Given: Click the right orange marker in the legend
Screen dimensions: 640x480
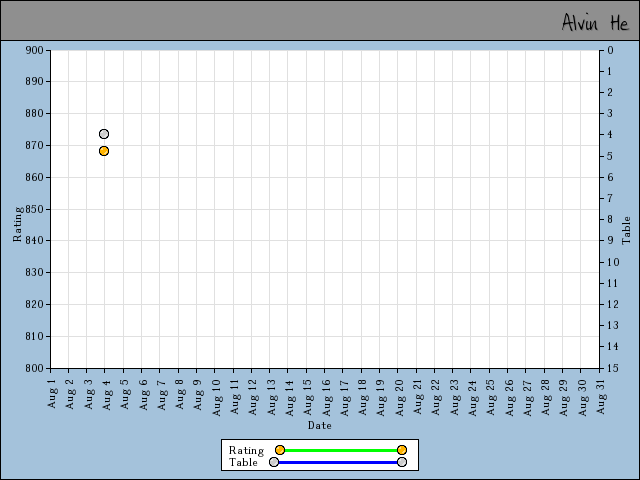Looking at the screenshot, I should coord(401,450).
